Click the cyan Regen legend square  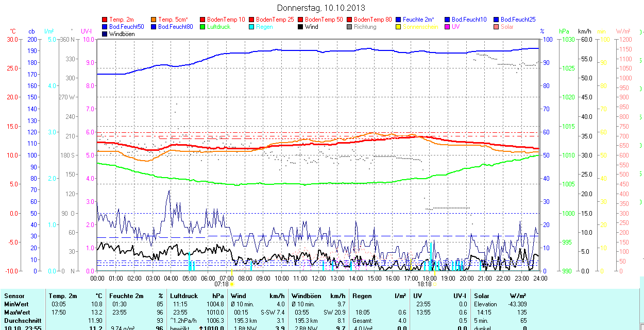click(252, 27)
